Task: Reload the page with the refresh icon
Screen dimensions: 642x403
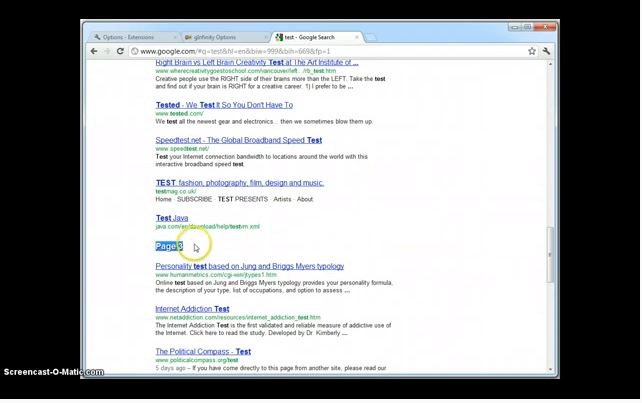Action: (x=121, y=51)
